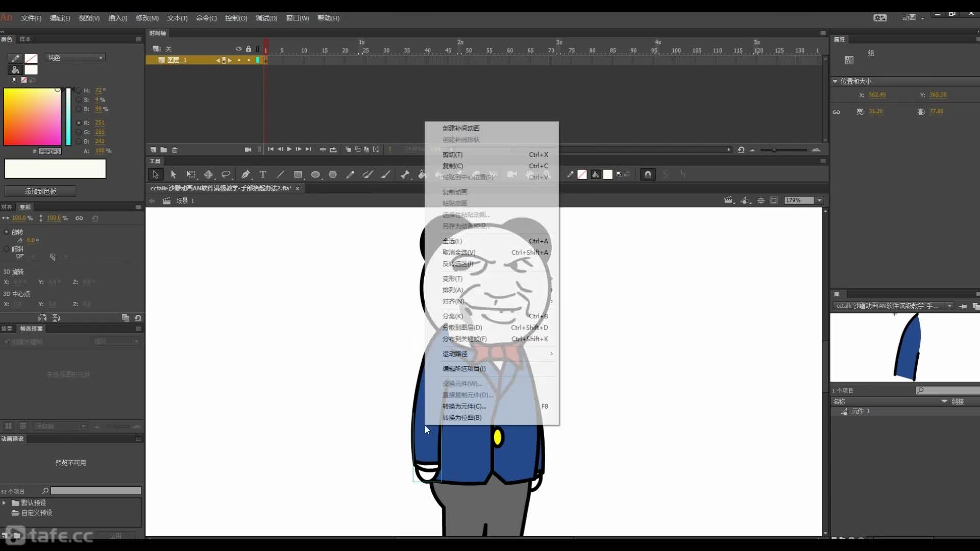The height and width of the screenshot is (551, 980).
Task: Select the Line tool
Action: tap(280, 174)
